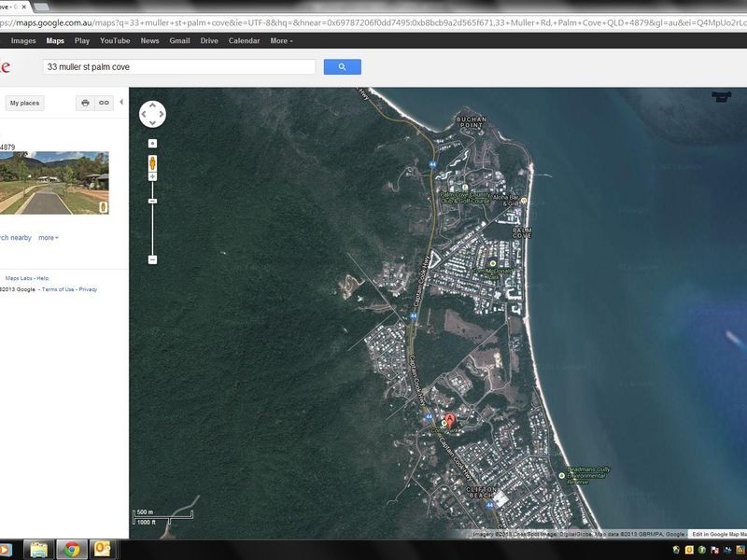Click the 'Buchan Point' map label
The image size is (747, 560).
(472, 122)
